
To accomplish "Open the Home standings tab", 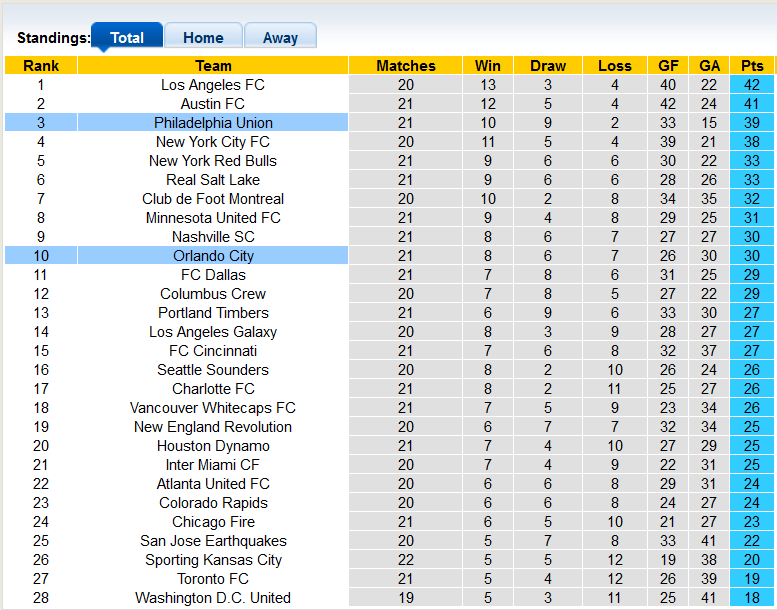I will click(203, 38).
